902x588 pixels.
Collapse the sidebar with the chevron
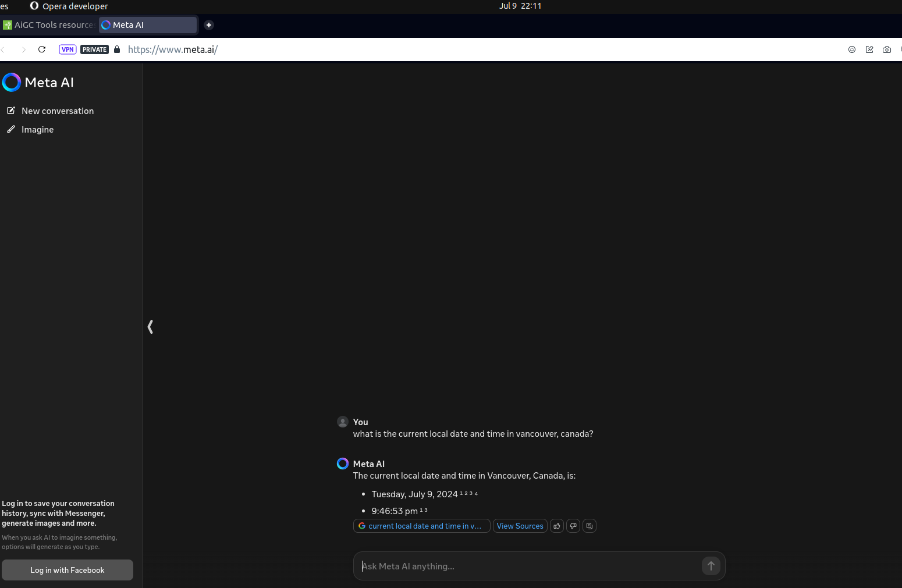(x=150, y=327)
